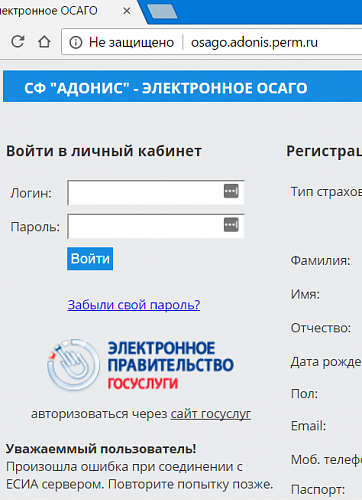Click the Пол: label

pyautogui.click(x=304, y=394)
